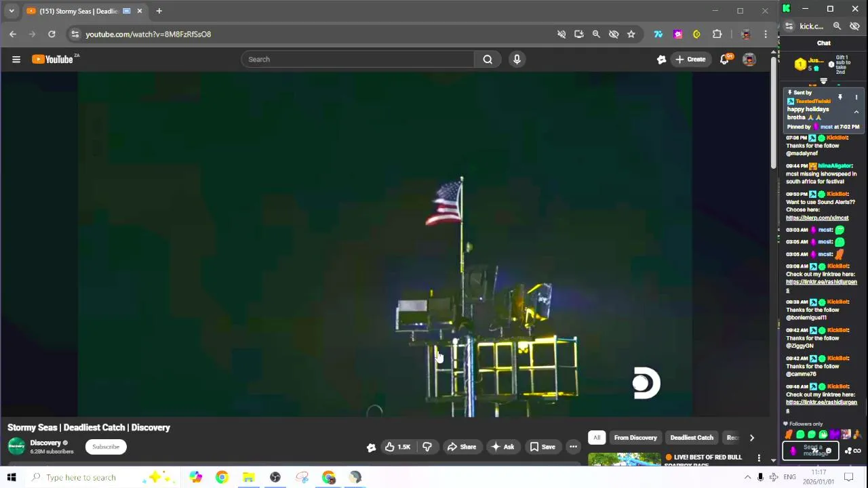Select the Stormy Seas browser tab
This screenshot has width=868, height=488.
click(84, 11)
